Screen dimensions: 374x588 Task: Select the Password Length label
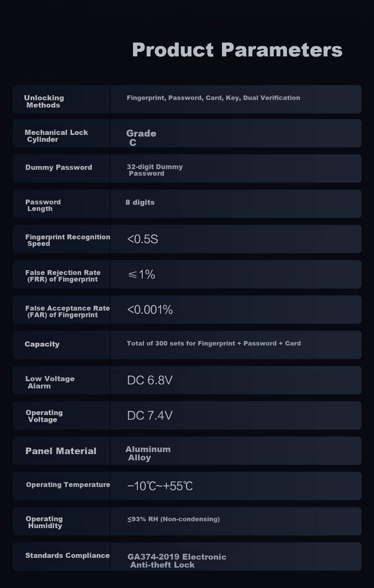(43, 205)
